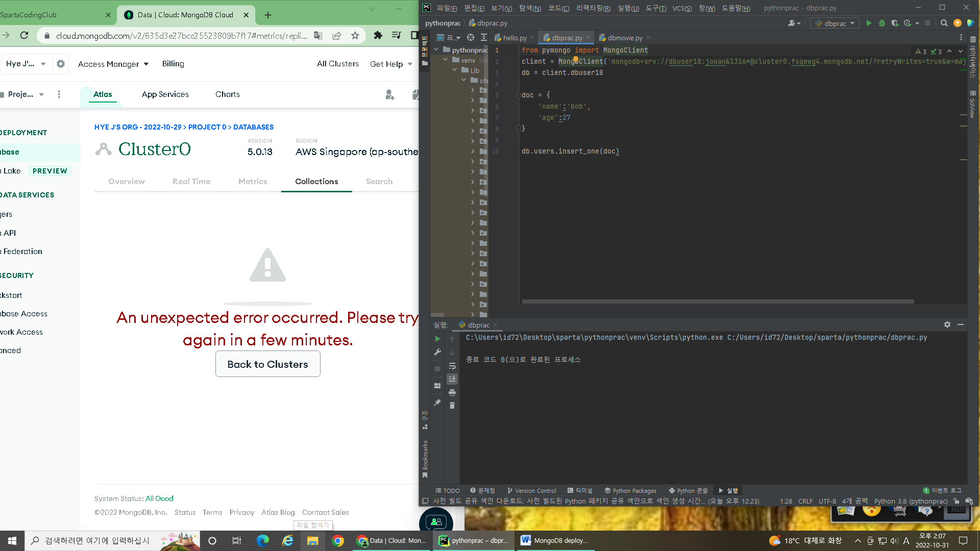The height and width of the screenshot is (551, 980).
Task: Open Chrome media controls icon
Action: tap(396, 35)
